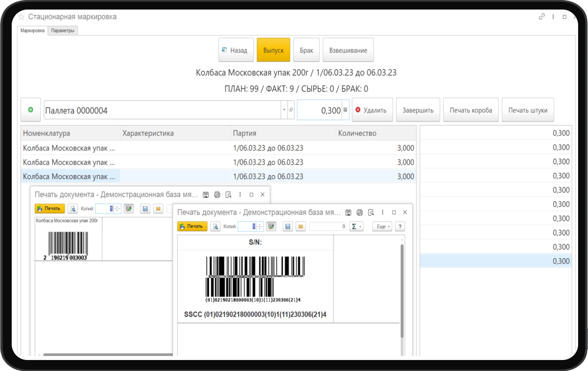Switch to the Параметры tab
The height and width of the screenshot is (371, 588).
pos(63,31)
